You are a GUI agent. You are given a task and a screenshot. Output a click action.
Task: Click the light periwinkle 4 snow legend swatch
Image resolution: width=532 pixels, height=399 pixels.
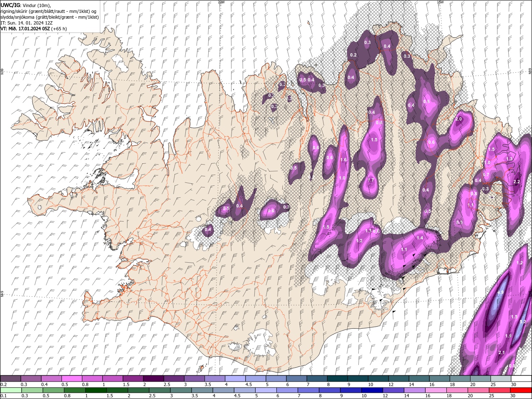235,379
